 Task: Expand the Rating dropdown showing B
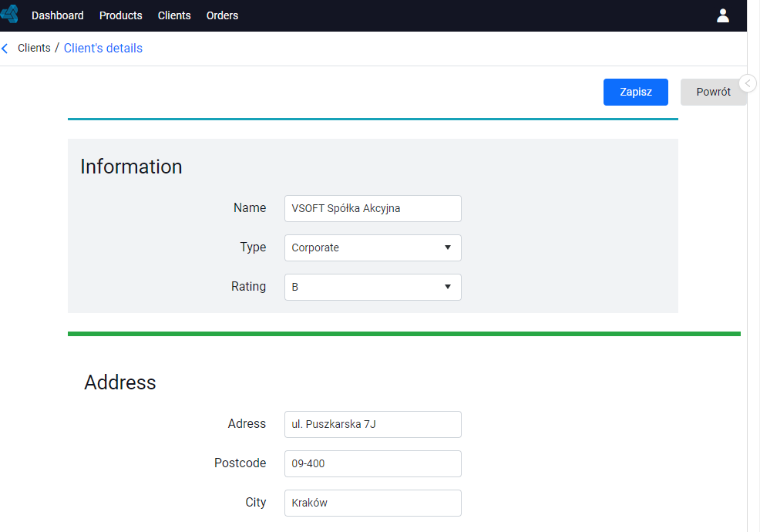(373, 287)
